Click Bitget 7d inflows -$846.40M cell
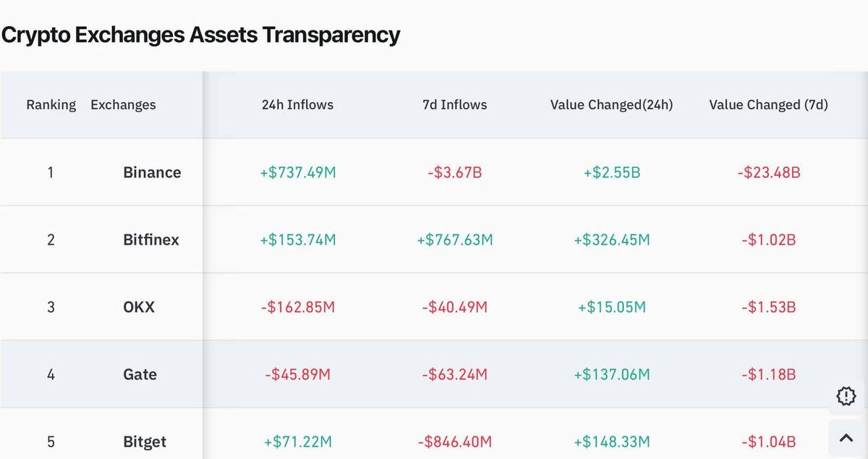This screenshot has width=868, height=459. click(455, 442)
